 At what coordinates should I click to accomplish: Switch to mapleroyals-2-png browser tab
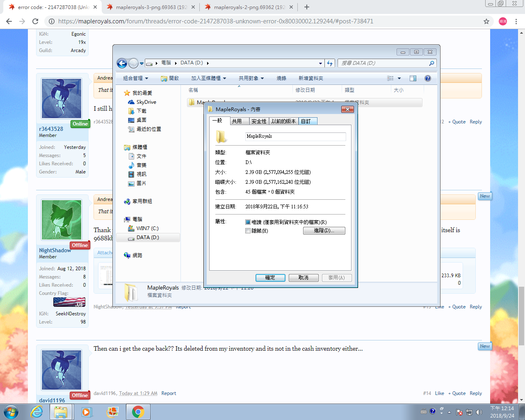(x=249, y=7)
